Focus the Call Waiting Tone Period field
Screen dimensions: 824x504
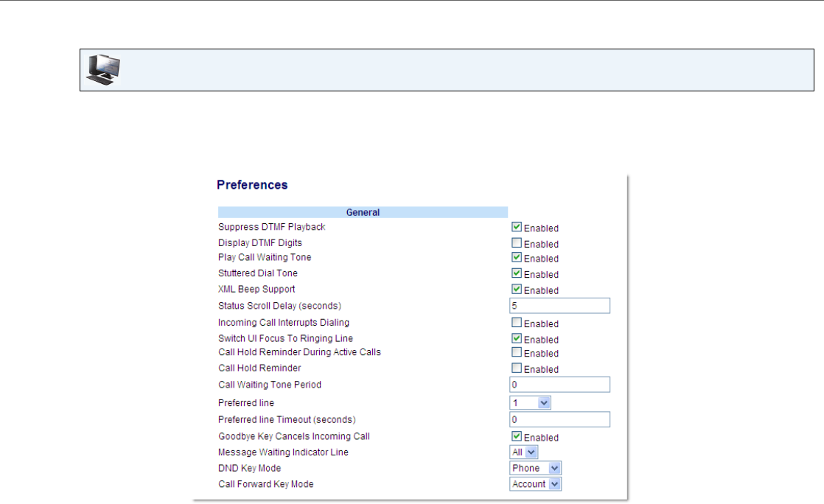pos(559,385)
